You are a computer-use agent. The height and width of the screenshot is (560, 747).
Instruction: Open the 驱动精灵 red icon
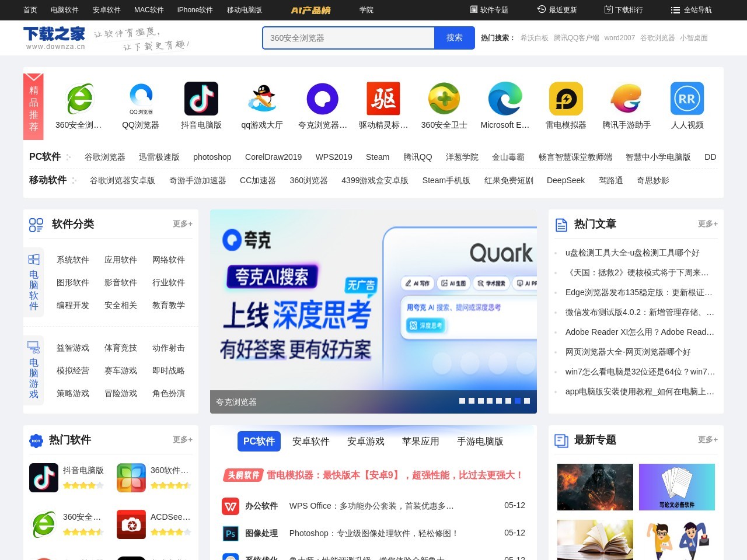(x=383, y=99)
